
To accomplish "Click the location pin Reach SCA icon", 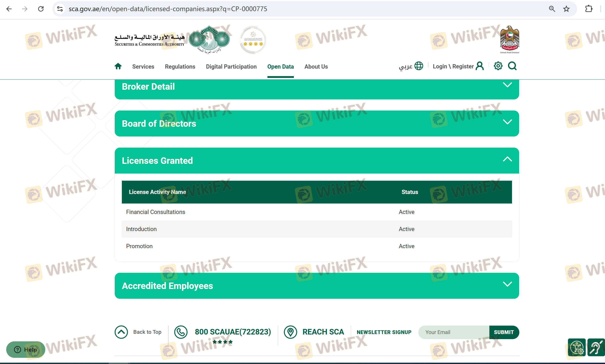I will pos(290,332).
